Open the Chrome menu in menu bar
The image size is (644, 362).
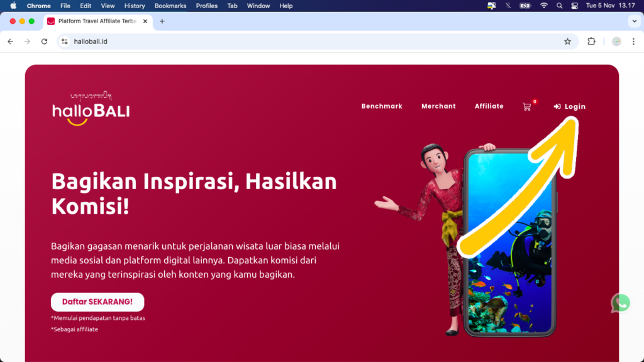pos(38,6)
